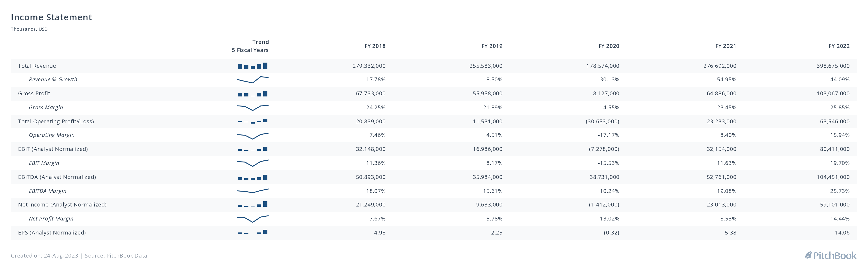Viewport: 868px width, 272px height.
Task: Click the Income Statement title
Action: point(51,17)
